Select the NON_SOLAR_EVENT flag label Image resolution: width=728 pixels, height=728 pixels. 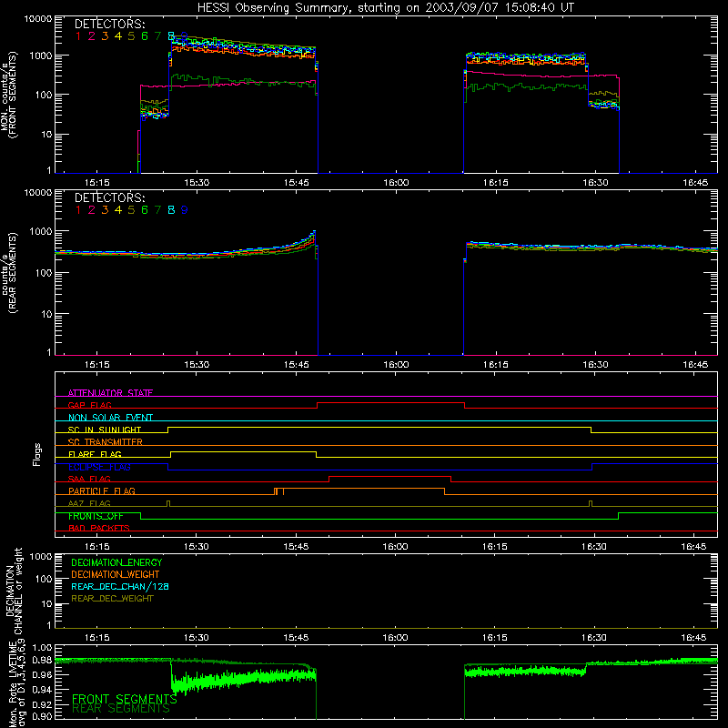tap(110, 418)
